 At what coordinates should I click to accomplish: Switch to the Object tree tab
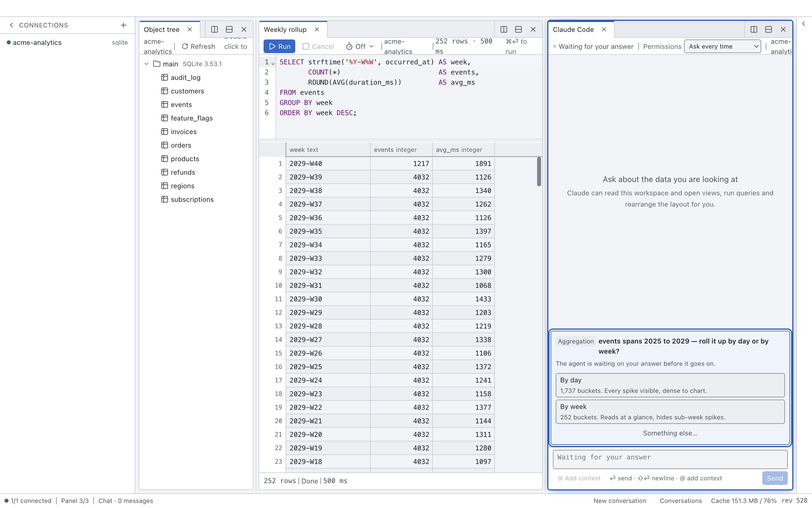click(162, 30)
